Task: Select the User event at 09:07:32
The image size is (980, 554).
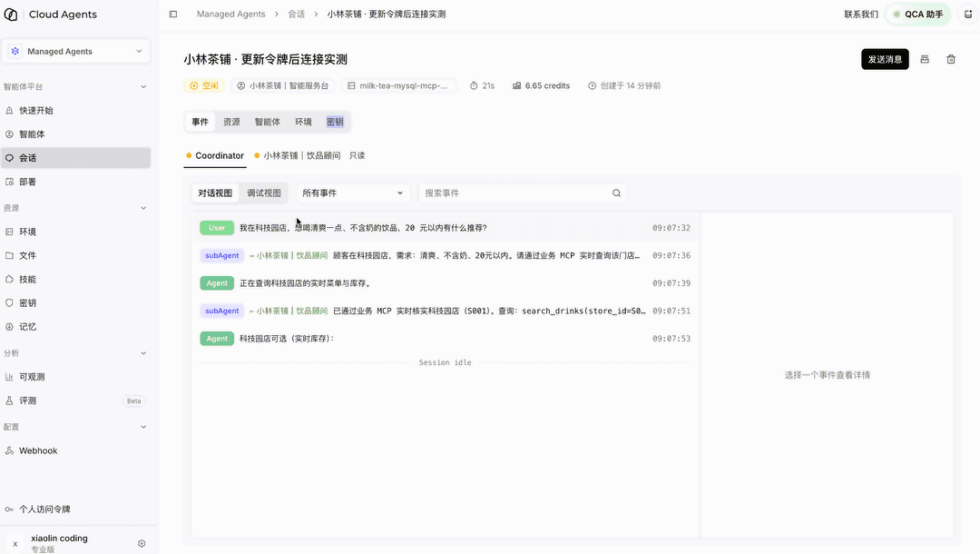Action: click(445, 228)
